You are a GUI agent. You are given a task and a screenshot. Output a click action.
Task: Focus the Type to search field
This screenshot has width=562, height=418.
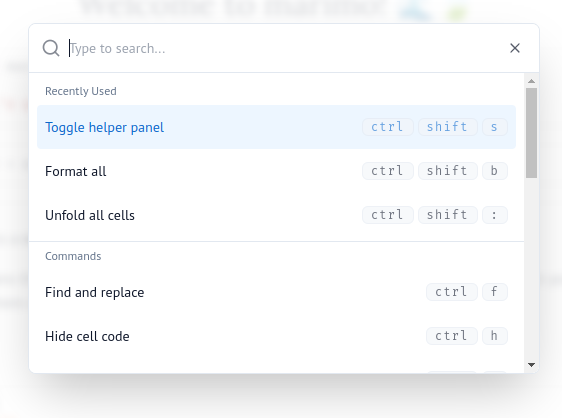tap(283, 48)
